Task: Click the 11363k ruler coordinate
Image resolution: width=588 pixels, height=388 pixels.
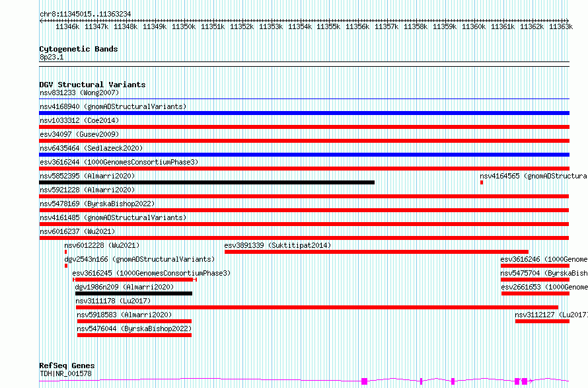Action: (561, 26)
